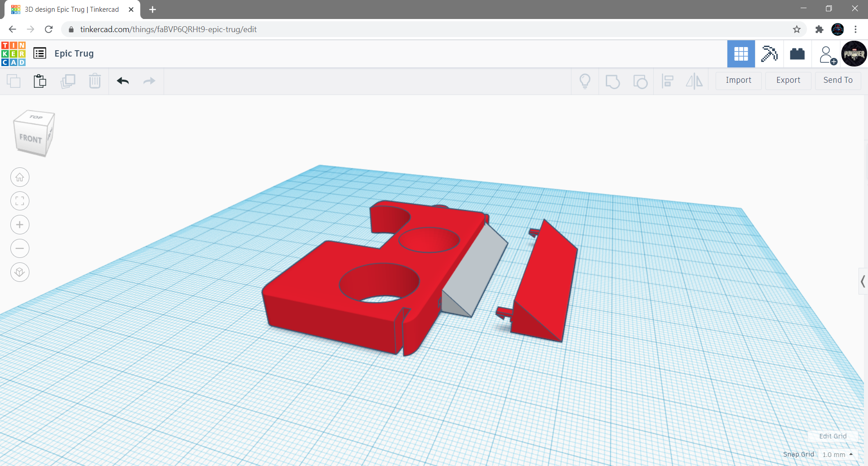Reload the Tinkercad page

click(x=49, y=29)
